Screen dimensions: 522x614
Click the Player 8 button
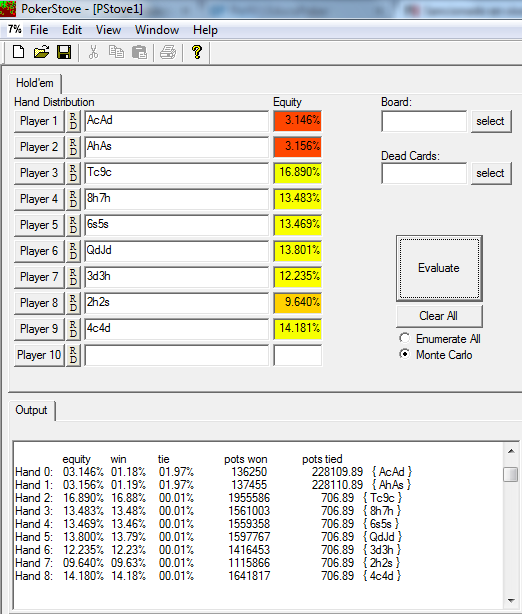39,303
